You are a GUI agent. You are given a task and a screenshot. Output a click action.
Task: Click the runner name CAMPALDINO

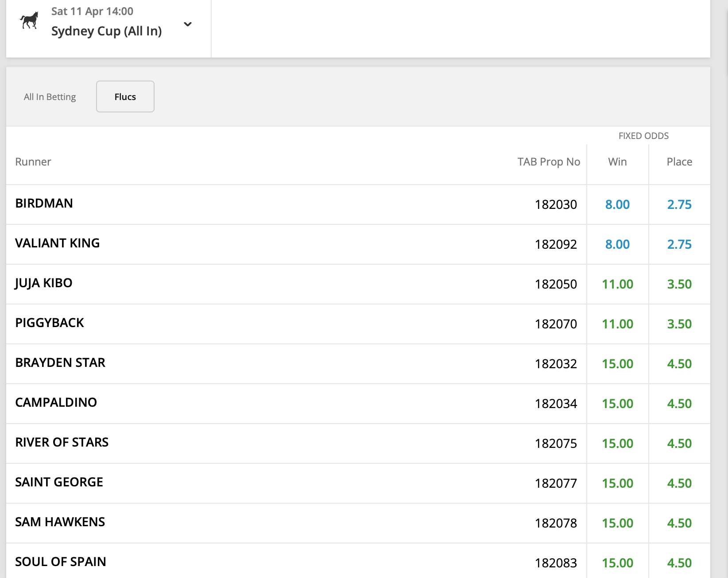(x=56, y=403)
